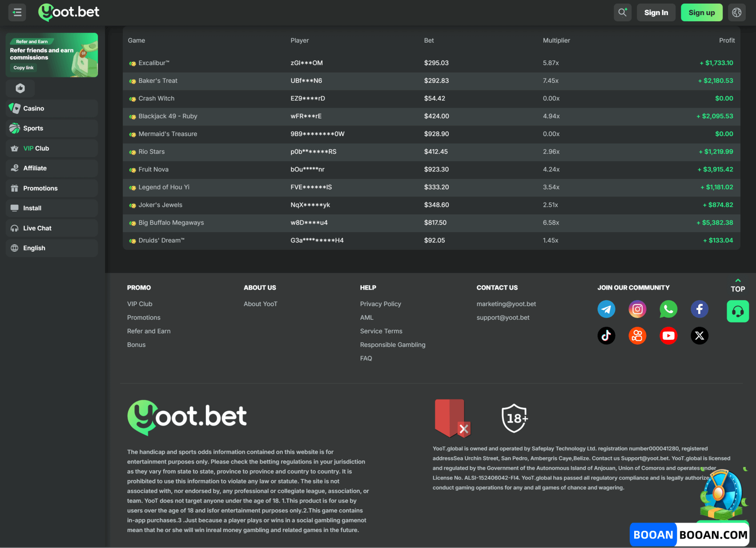Screen dimensions: 756x548
Task: Open the WhatsApp community icon
Action: click(668, 309)
